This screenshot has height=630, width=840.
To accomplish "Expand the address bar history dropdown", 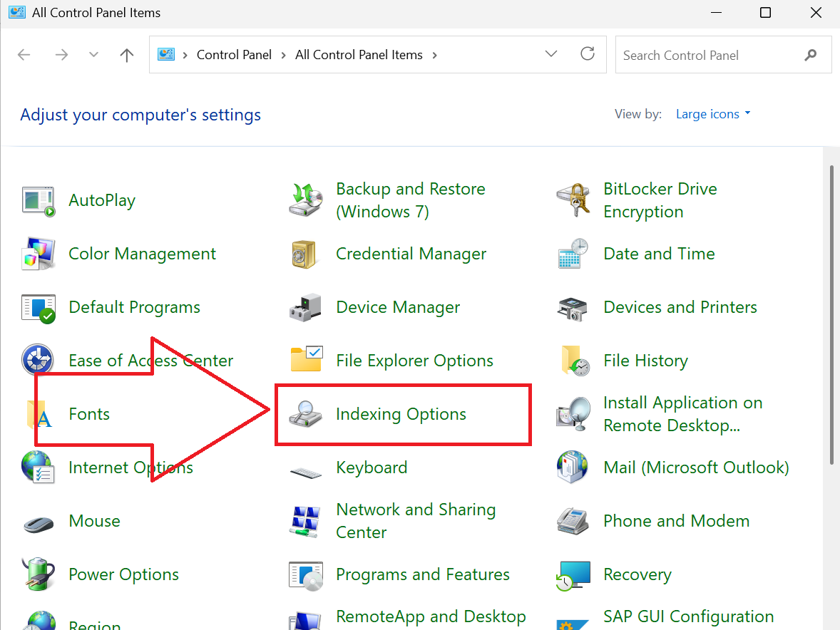I will 550,54.
